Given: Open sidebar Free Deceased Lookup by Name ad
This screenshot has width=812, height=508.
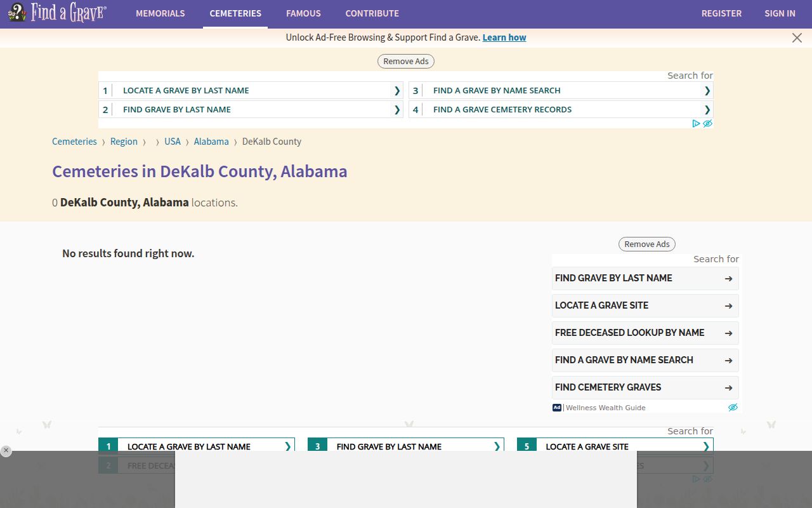Looking at the screenshot, I should (645, 333).
